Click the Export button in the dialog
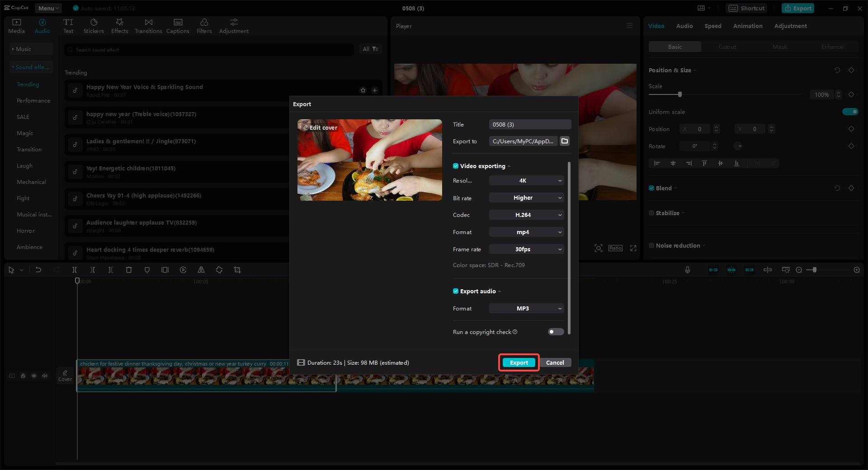The width and height of the screenshot is (868, 470). pos(519,362)
